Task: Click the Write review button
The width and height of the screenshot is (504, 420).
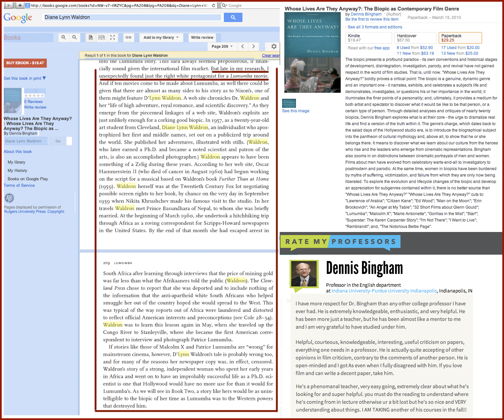Action: [x=202, y=38]
